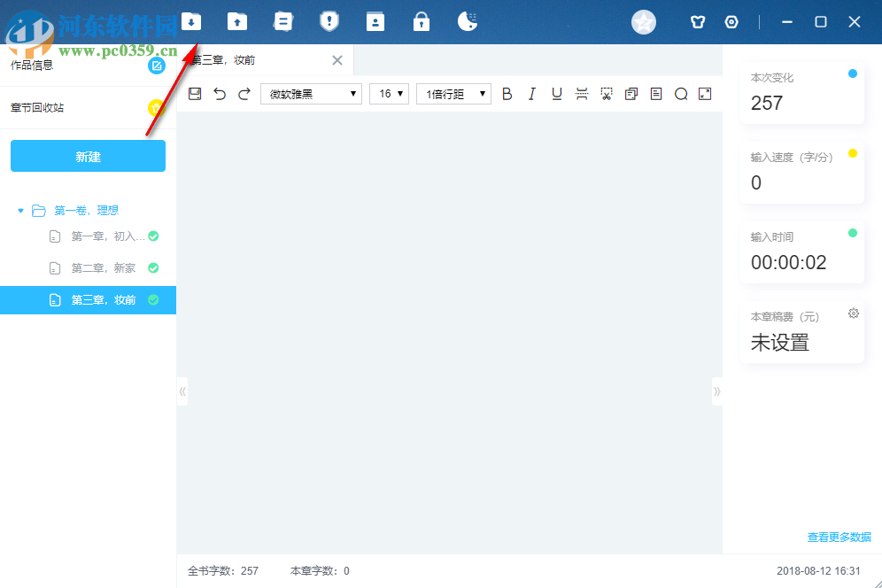This screenshot has height=588, width=882.
Task: Open the font size 16 dropdown
Action: [389, 93]
